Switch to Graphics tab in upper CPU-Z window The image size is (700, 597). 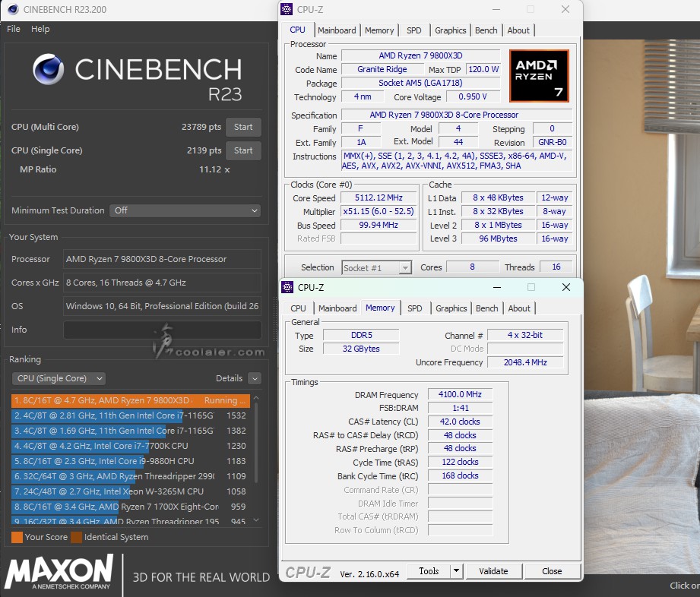(451, 30)
